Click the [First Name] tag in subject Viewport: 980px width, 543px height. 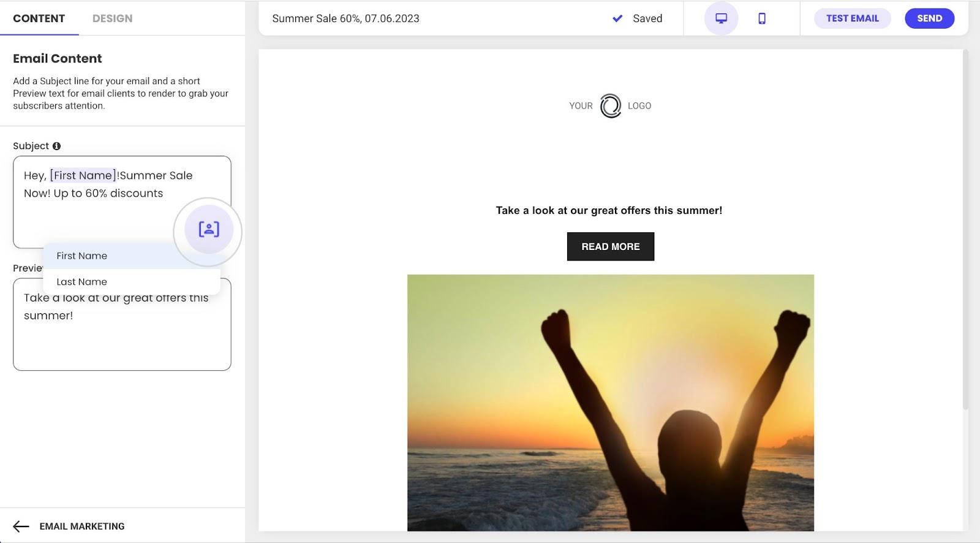click(83, 175)
